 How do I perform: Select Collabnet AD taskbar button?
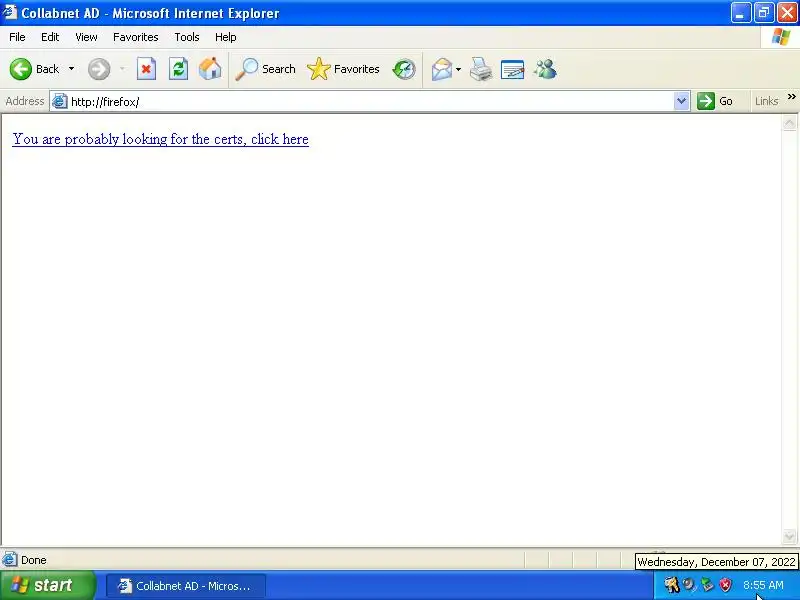(186, 586)
